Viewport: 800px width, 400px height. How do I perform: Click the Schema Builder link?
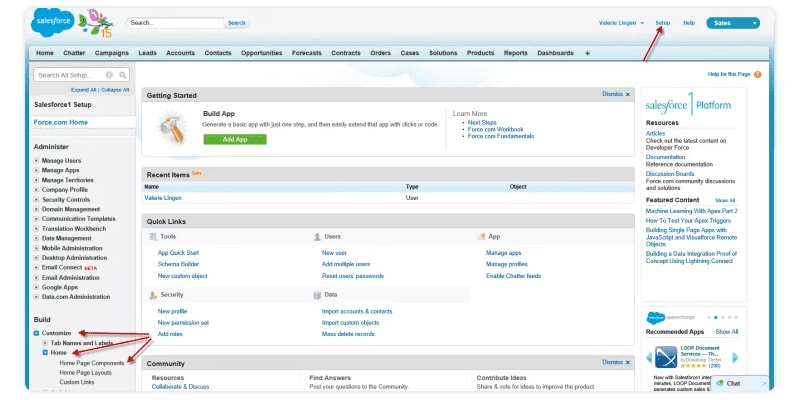pyautogui.click(x=178, y=264)
